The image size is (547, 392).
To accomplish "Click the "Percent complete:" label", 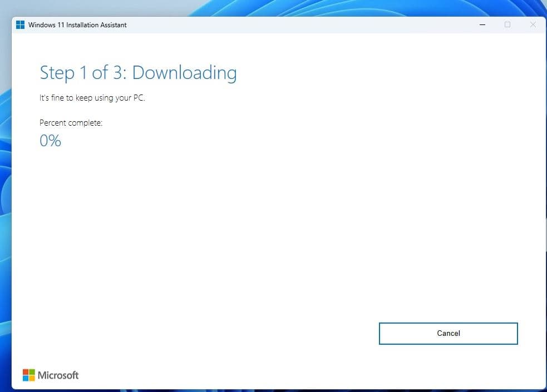I will [71, 123].
